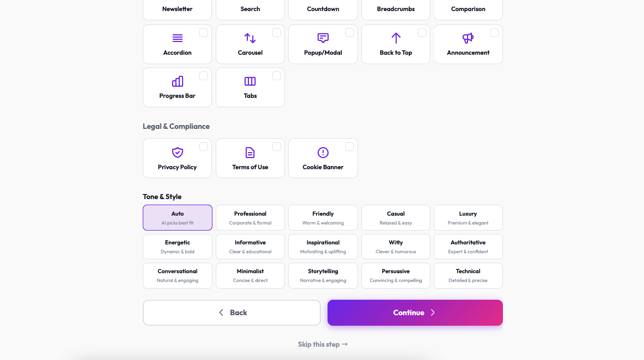Select the Casual tone option

click(396, 217)
